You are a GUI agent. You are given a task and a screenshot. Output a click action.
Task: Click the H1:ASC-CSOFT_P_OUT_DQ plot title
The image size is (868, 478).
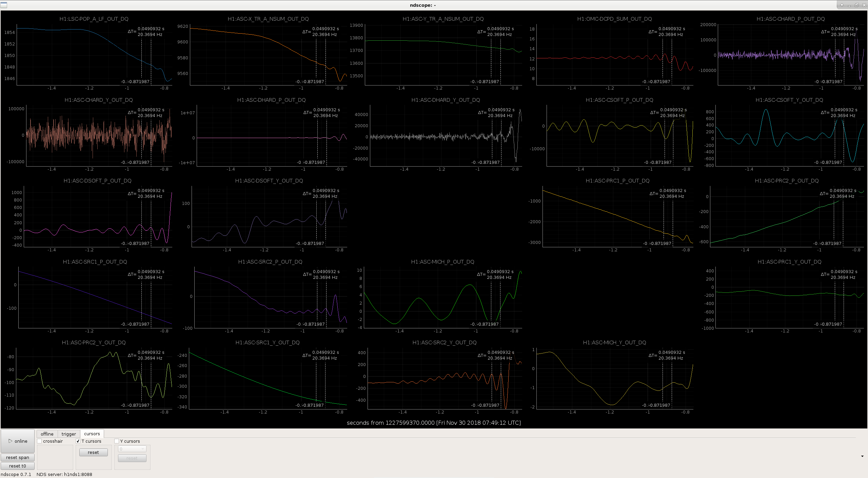[619, 100]
